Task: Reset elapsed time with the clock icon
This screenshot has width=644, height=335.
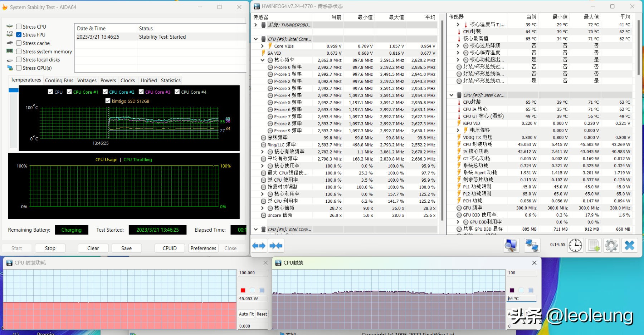Action: pos(575,245)
